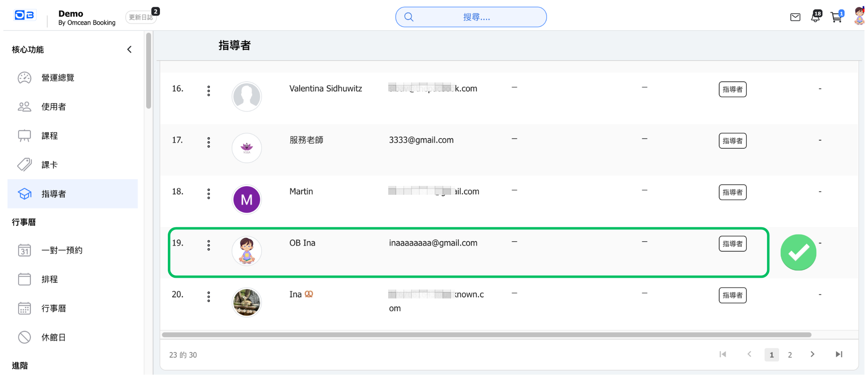Viewport: 868px width, 381px height.
Task: Open the mail inbox icon
Action: (795, 17)
